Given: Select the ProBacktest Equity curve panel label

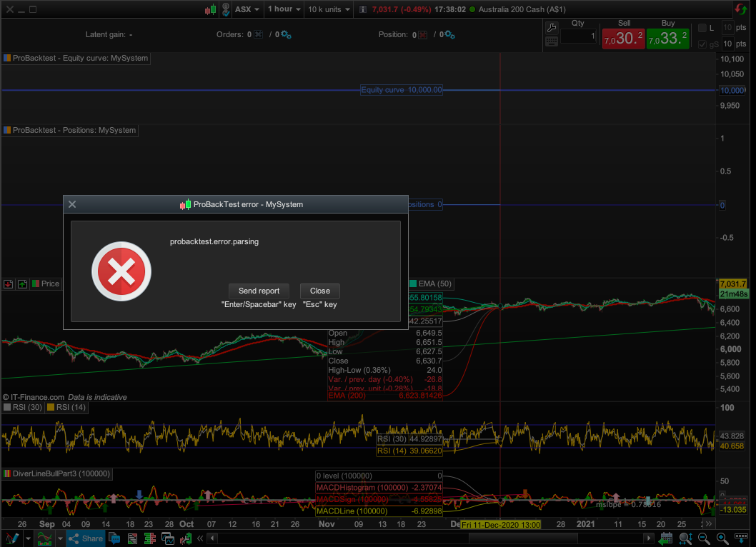Looking at the screenshot, I should (76, 58).
